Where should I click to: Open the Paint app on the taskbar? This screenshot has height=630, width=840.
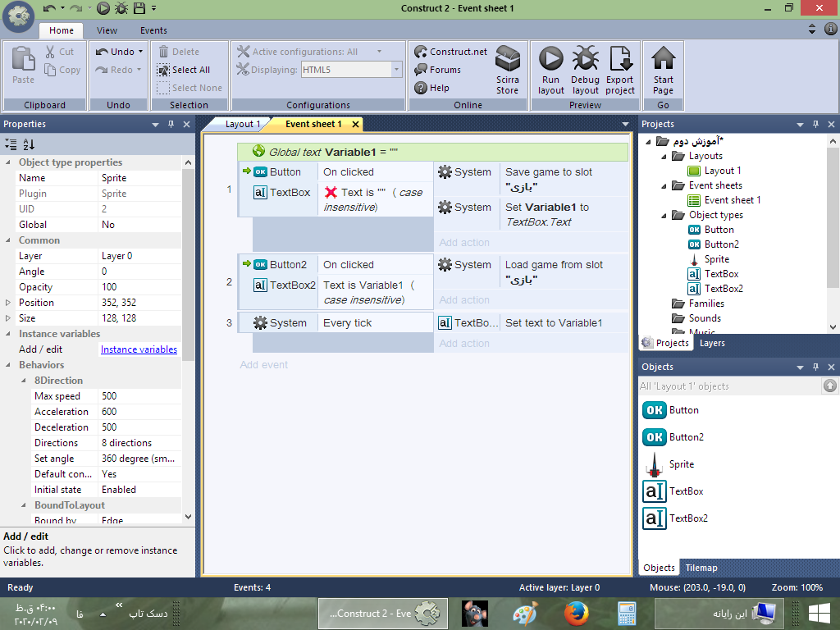point(526,614)
